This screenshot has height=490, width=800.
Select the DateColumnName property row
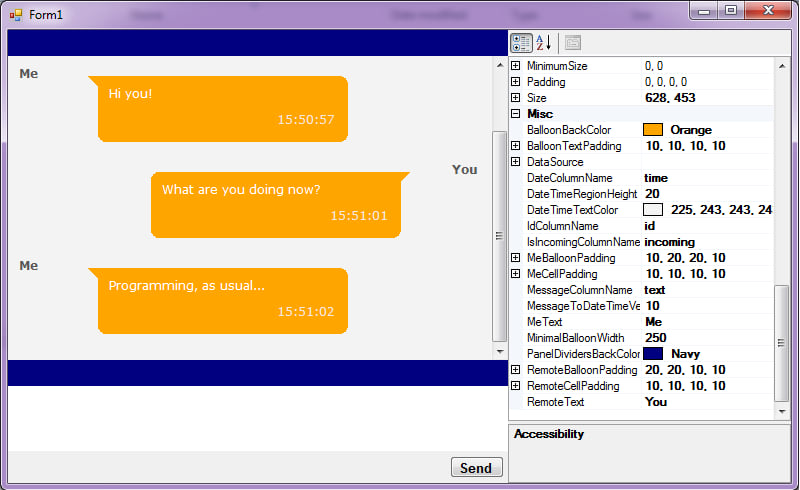click(x=642, y=178)
